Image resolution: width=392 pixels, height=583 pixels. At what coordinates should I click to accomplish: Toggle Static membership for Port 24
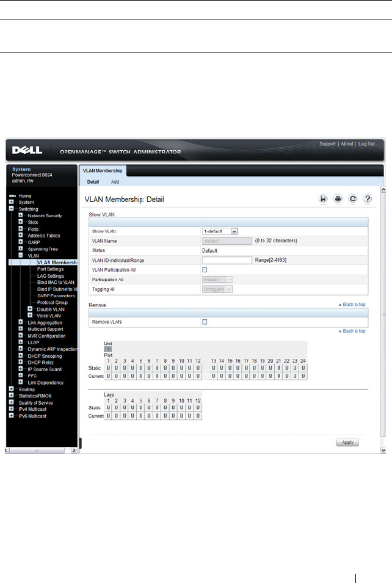tap(303, 368)
